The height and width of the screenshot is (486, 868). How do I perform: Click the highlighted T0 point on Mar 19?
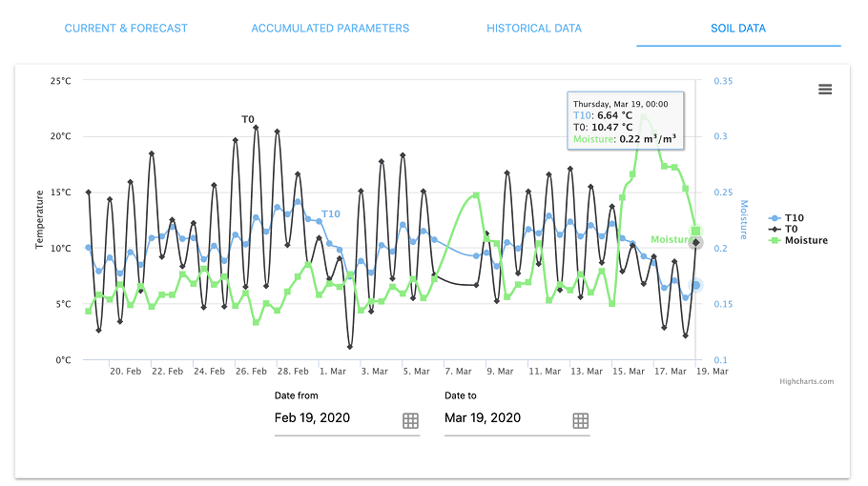point(696,242)
